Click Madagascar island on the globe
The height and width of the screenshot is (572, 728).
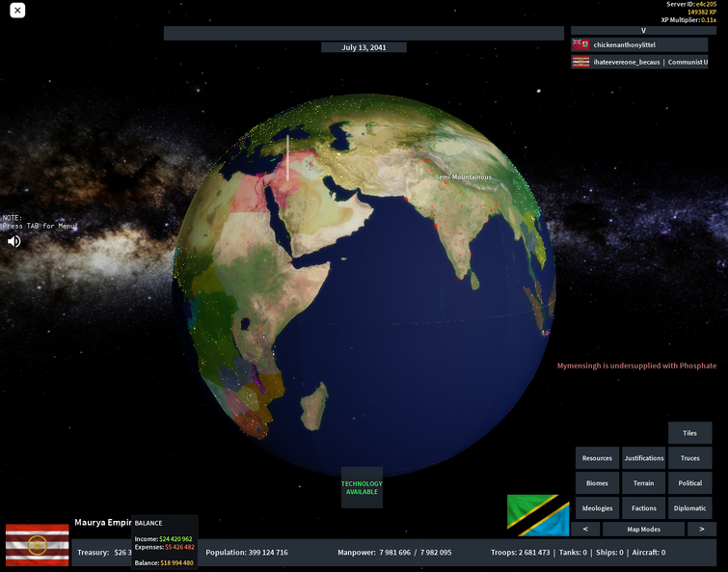[x=313, y=406]
